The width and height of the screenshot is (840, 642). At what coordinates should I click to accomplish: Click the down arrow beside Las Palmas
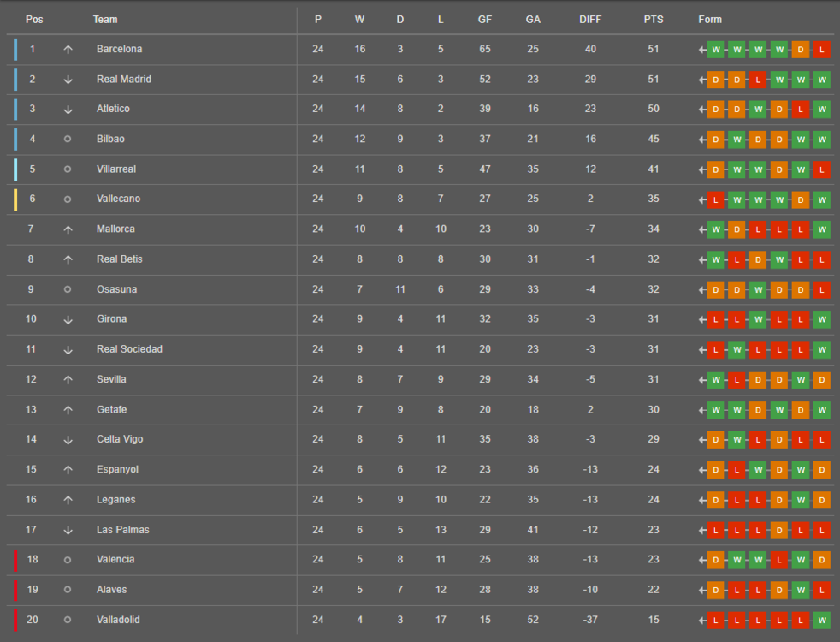[x=68, y=530]
